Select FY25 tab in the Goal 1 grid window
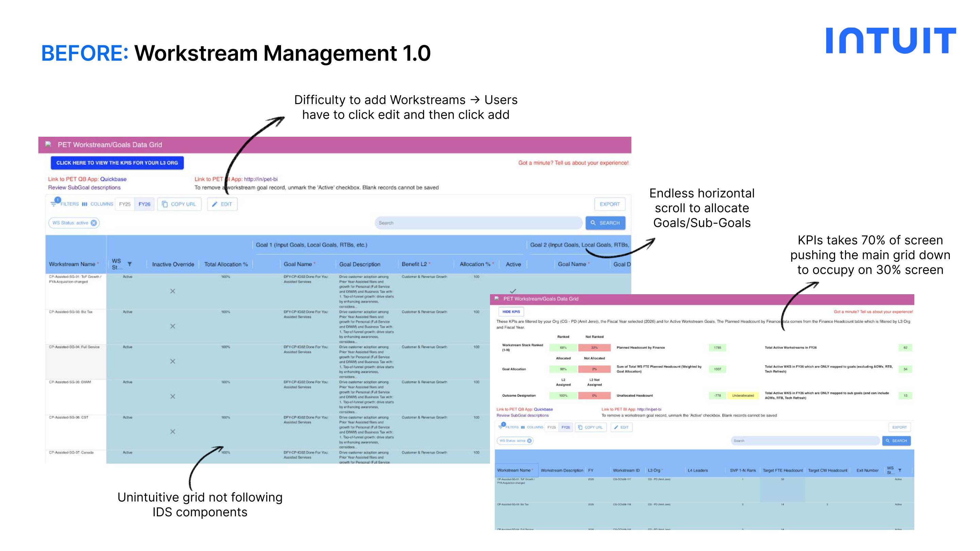 [x=125, y=204]
